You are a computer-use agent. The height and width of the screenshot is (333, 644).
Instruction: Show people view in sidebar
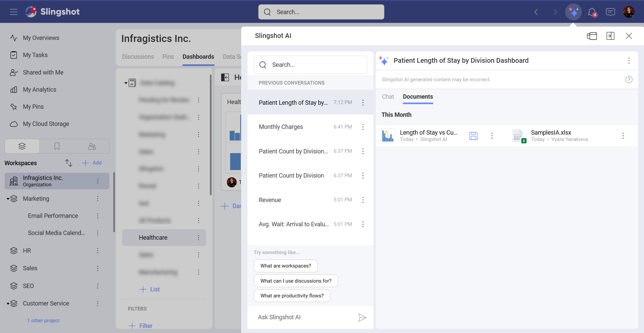(x=92, y=146)
